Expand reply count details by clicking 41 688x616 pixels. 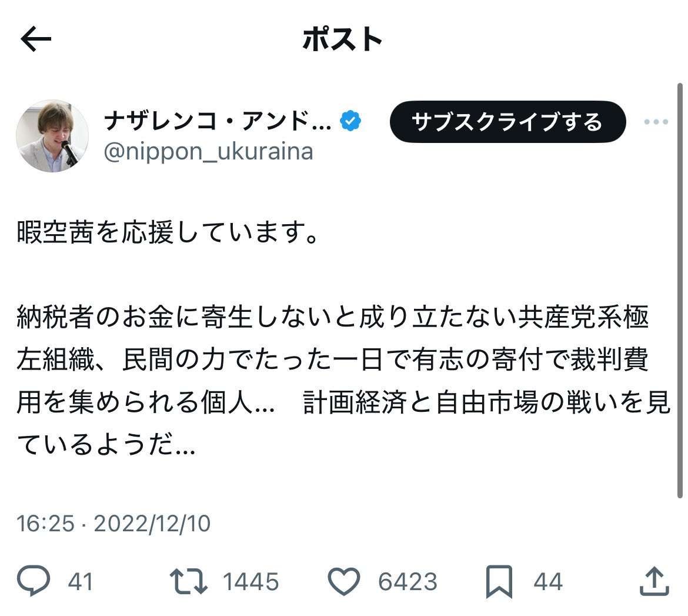[x=78, y=582]
